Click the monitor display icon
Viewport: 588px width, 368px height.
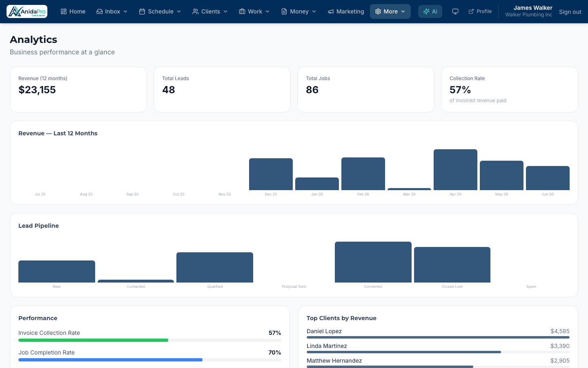click(x=455, y=11)
